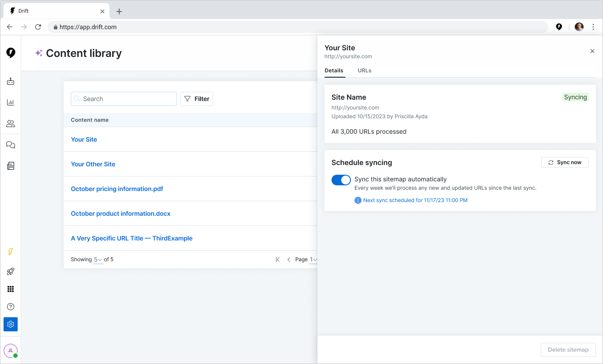Open the contacts people icon

(11, 124)
